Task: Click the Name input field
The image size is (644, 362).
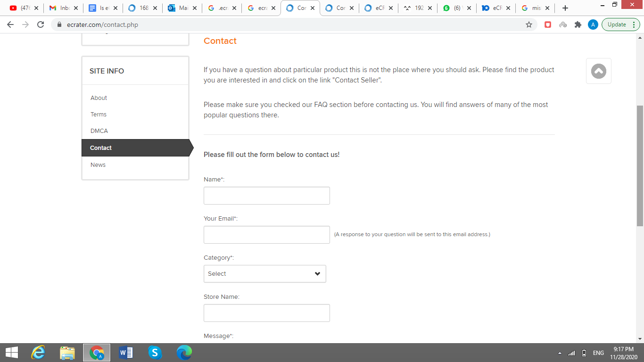Action: coord(267,196)
